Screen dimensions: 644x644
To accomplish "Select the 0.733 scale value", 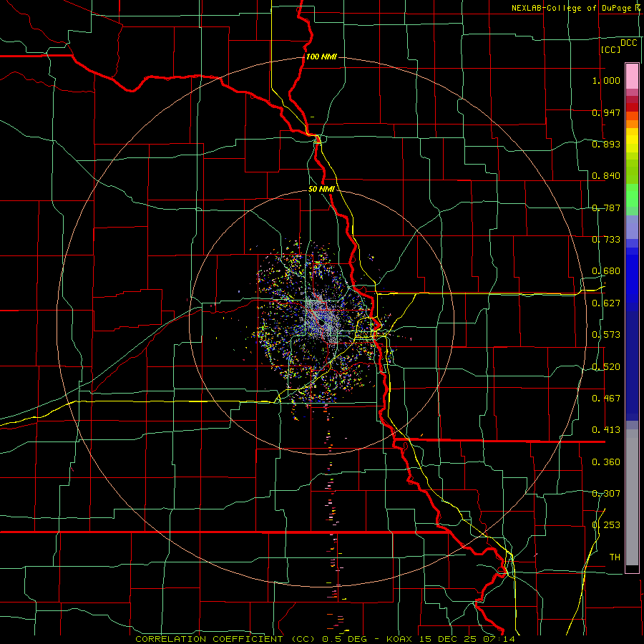I will tap(606, 240).
